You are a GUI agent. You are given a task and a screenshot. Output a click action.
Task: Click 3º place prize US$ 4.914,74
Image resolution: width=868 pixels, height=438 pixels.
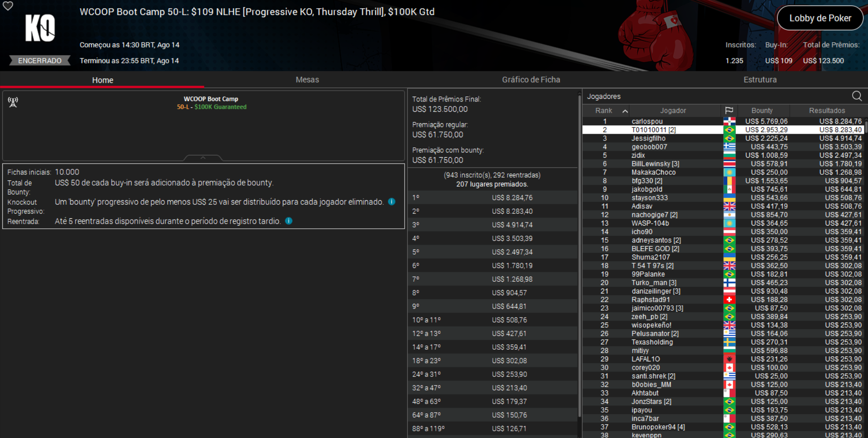tap(512, 225)
